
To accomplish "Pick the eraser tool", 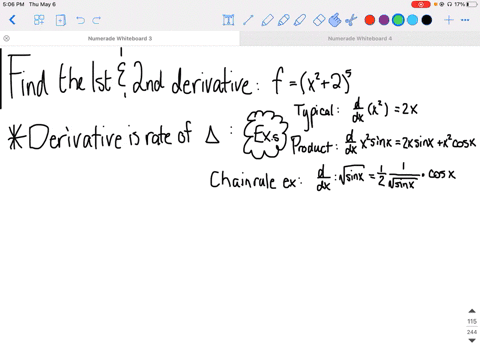I will (319, 20).
